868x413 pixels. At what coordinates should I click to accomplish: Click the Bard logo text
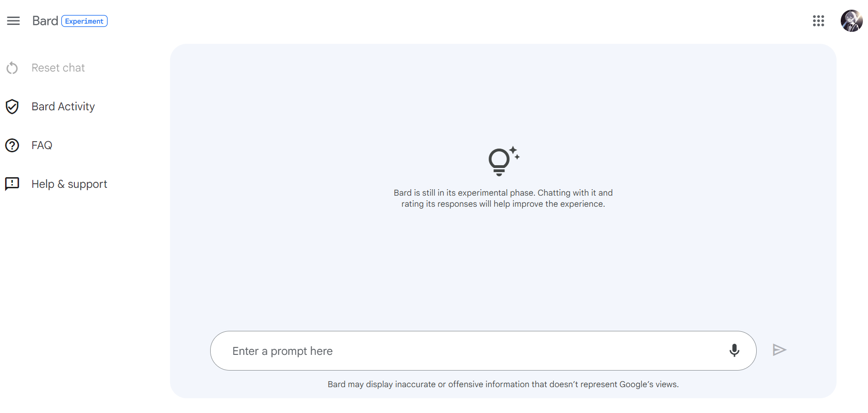click(45, 21)
